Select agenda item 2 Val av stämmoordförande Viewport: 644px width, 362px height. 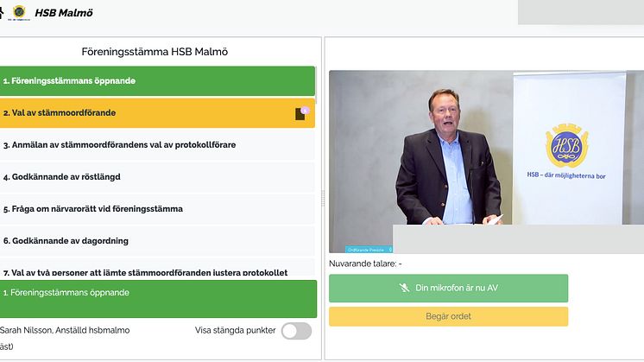(x=147, y=113)
